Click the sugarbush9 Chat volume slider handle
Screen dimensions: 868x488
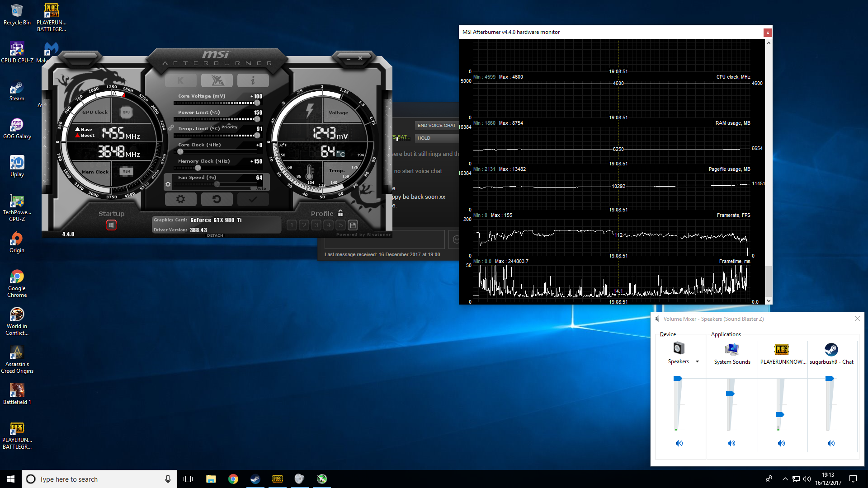[830, 379]
